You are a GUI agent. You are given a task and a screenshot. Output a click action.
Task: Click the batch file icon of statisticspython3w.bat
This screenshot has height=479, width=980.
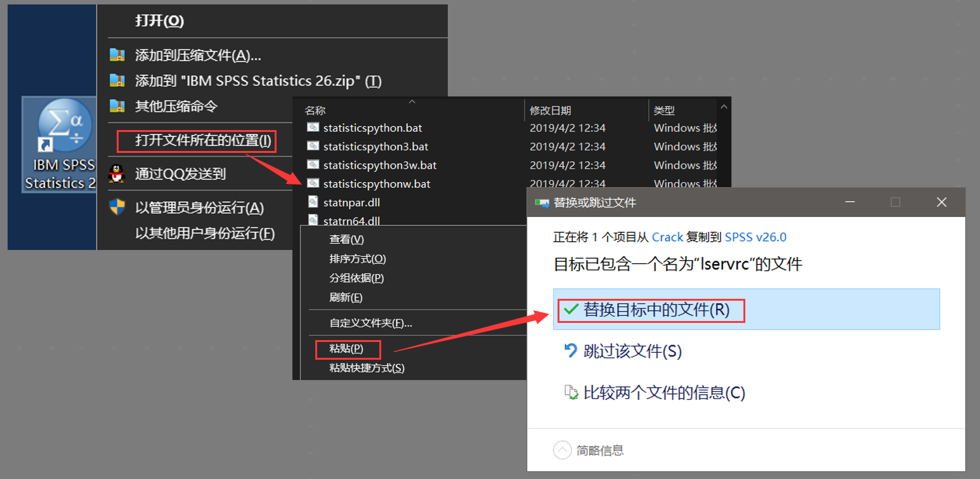click(313, 165)
